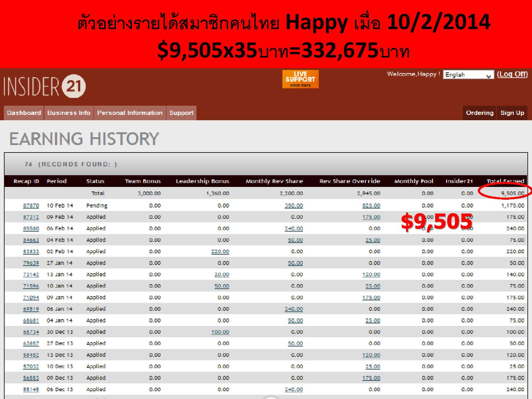Click the 825.00 Rev Share Override link
532x399 pixels.
371,206
